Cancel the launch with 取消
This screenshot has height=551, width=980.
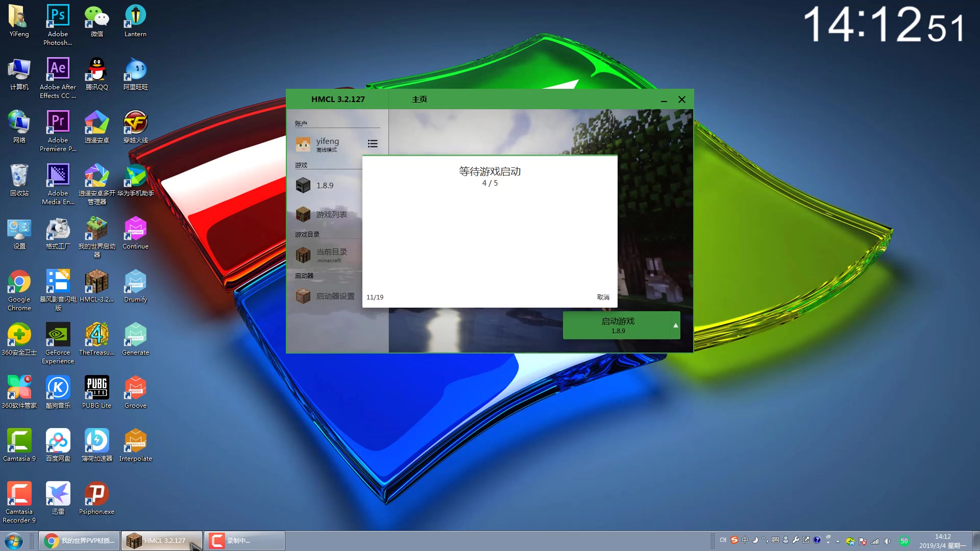click(x=603, y=297)
